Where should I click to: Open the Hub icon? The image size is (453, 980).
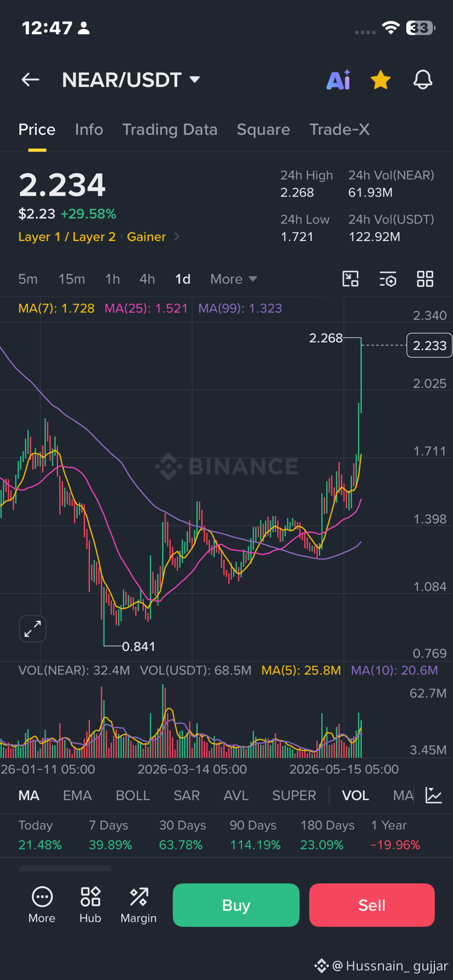90,905
